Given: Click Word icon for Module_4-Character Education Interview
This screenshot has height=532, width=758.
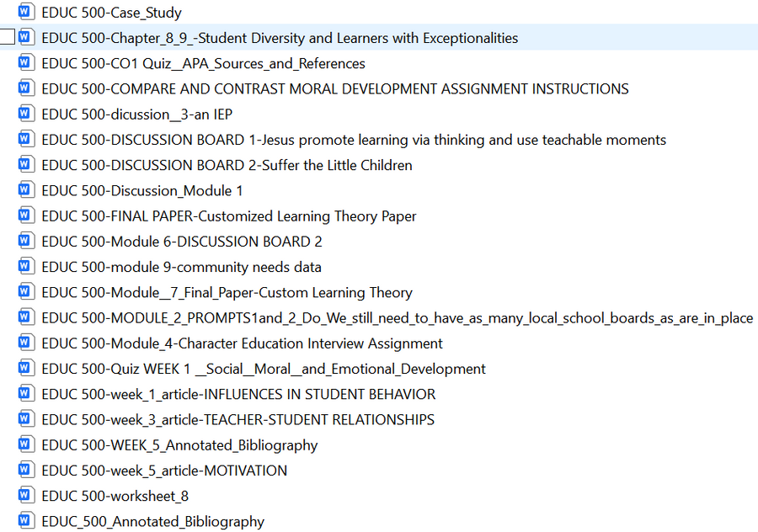Looking at the screenshot, I should tap(26, 342).
